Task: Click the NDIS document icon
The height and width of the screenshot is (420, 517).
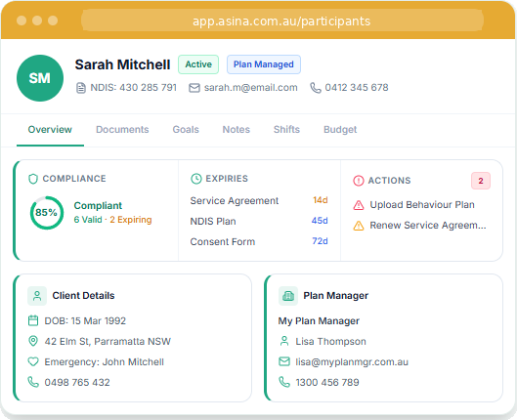Action: [x=81, y=88]
